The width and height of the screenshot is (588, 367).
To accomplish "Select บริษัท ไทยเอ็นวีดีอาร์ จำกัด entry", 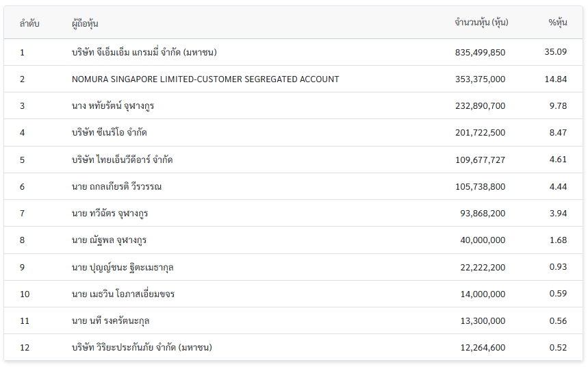I will [122, 160].
